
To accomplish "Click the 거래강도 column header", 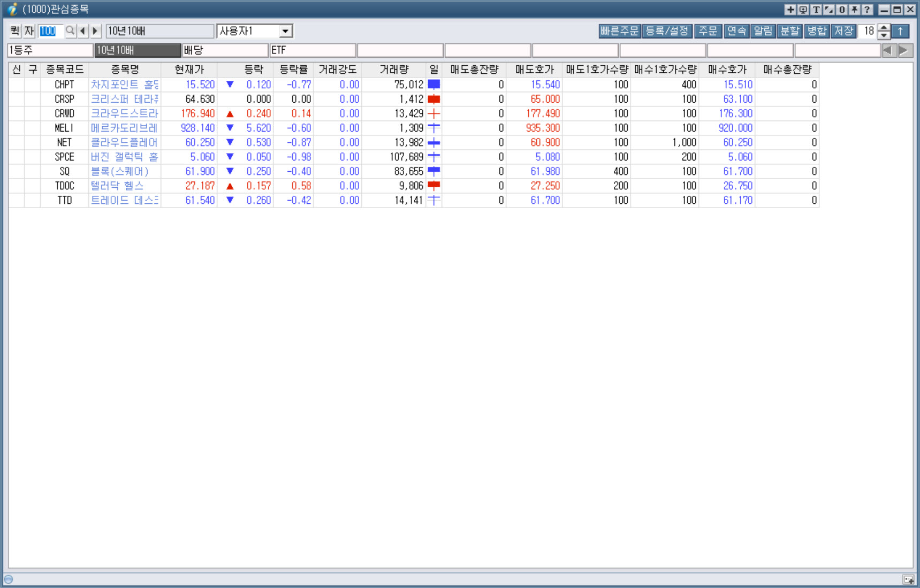I will 338,70.
